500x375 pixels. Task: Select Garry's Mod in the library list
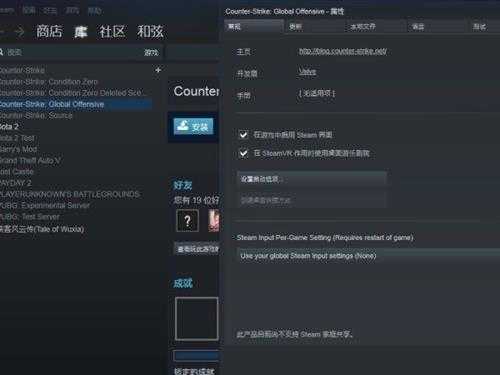pyautogui.click(x=18, y=149)
